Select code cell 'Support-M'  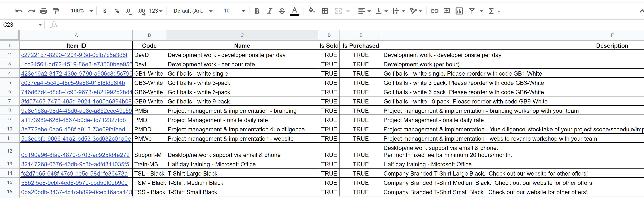(149, 151)
